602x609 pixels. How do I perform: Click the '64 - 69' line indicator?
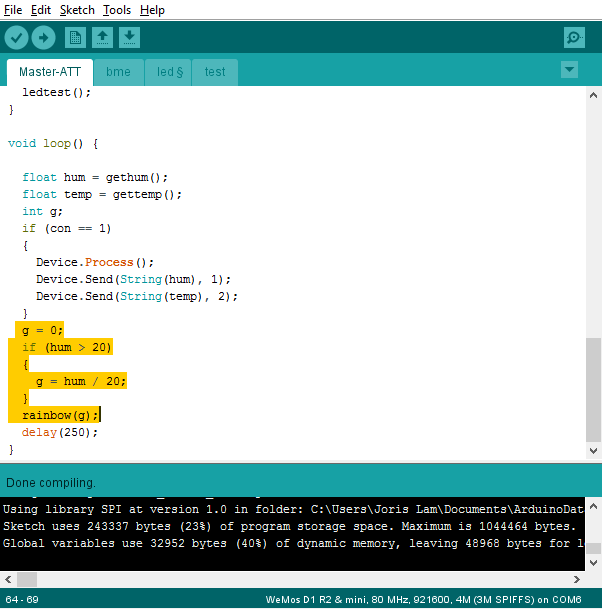(22, 600)
